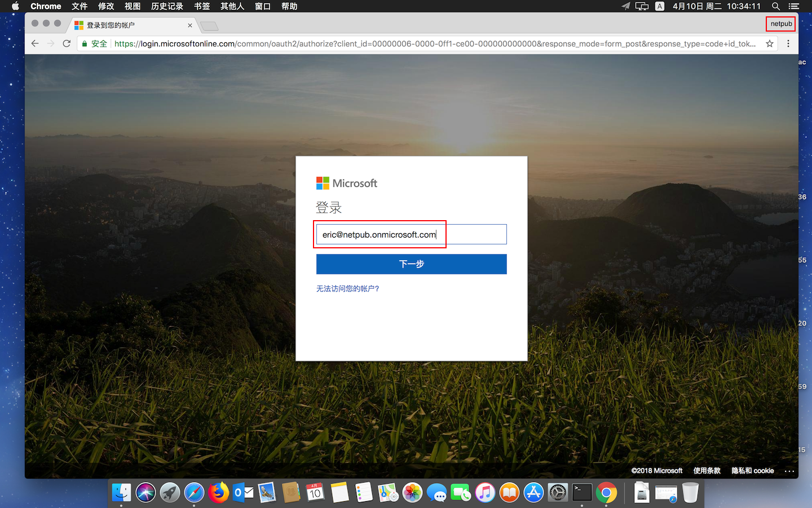812x508 pixels.
Task: Launch Siri from the Dock
Action: point(145,493)
